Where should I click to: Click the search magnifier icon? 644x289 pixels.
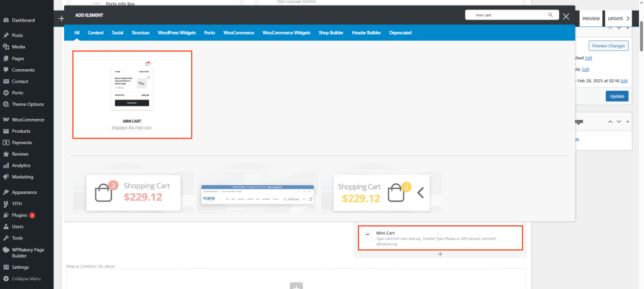pyautogui.click(x=551, y=14)
